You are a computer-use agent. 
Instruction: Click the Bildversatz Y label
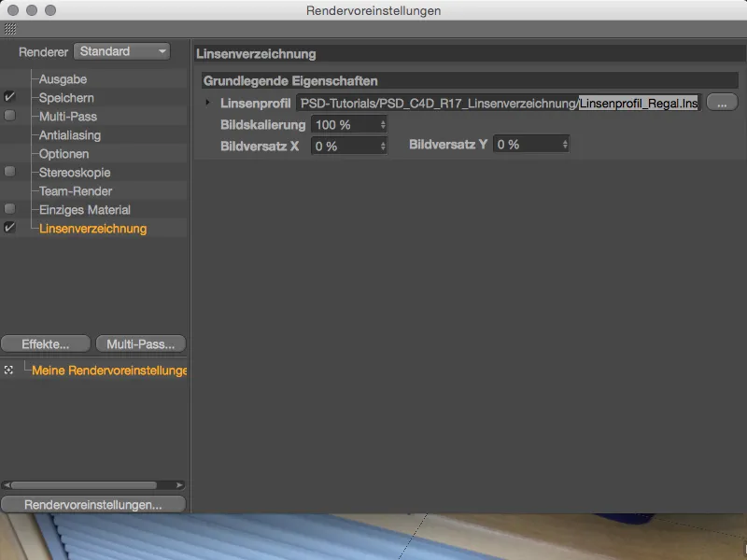tap(448, 145)
